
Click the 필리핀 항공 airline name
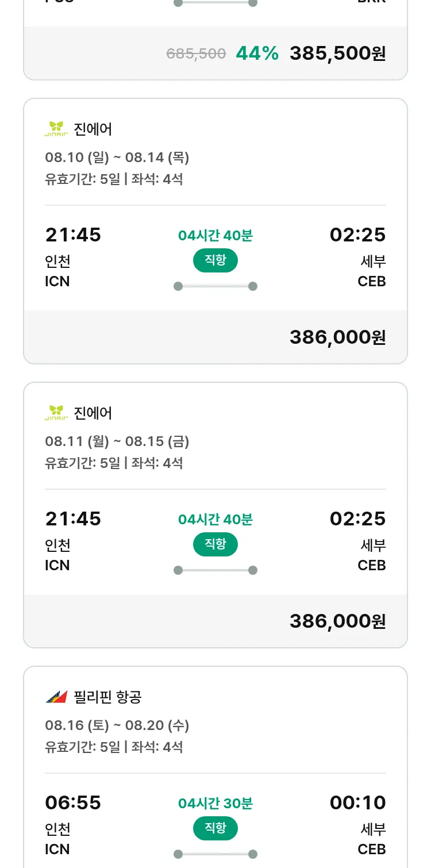[x=108, y=697]
